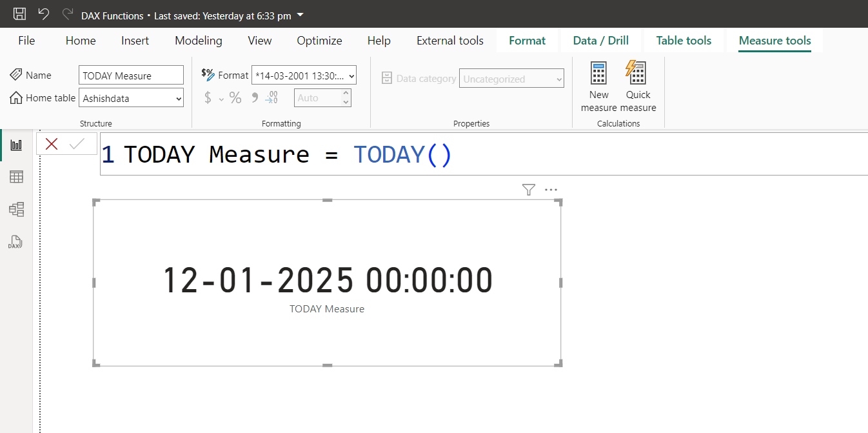Open the Data category dropdown
The height and width of the screenshot is (433, 868).
(x=558, y=78)
